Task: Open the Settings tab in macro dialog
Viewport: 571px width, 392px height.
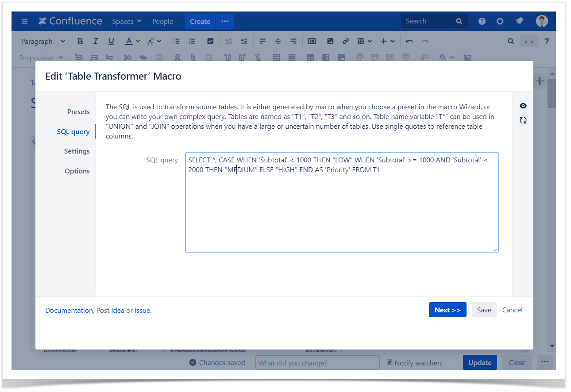Action: coord(77,151)
